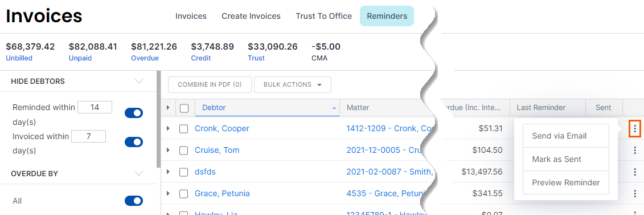Check the box for Grace, Petunia
The image size is (644, 215).
[183, 194]
